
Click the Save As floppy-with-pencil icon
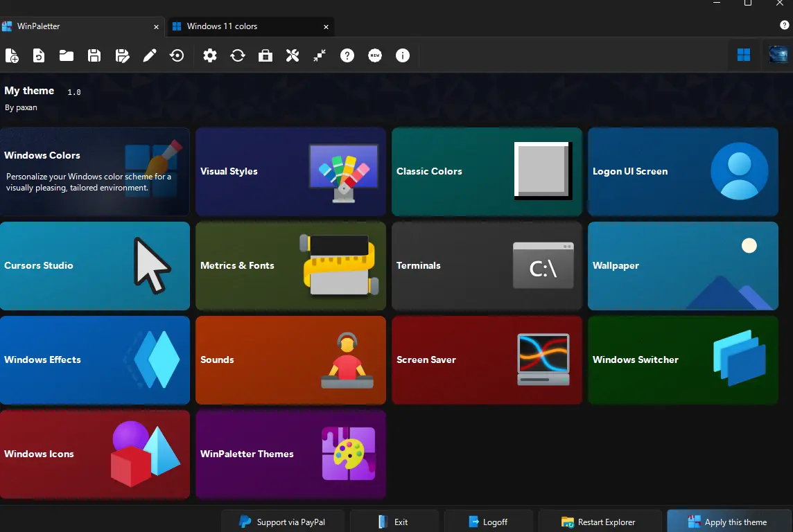(x=122, y=55)
